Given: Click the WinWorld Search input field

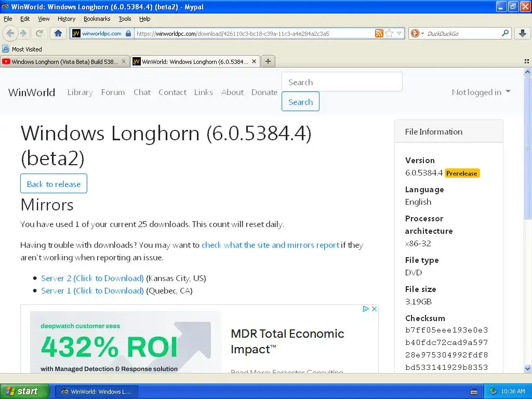Looking at the screenshot, I should click(x=342, y=82).
